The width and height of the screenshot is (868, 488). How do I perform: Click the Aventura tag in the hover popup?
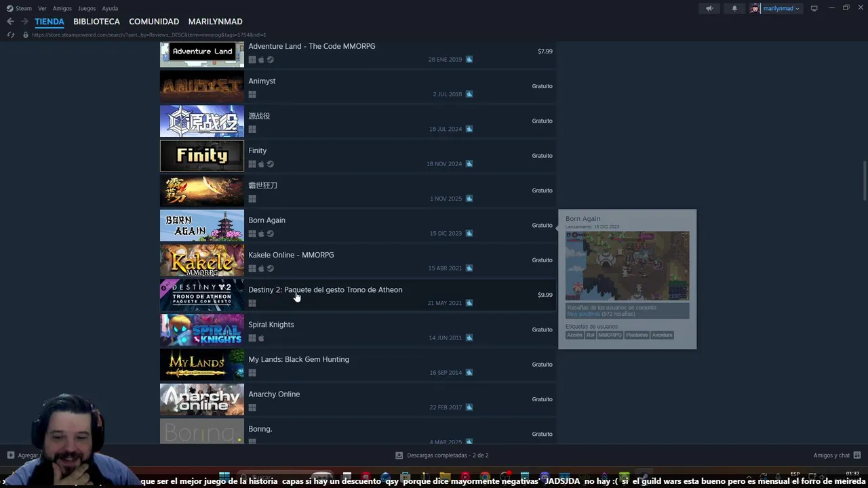(x=662, y=335)
